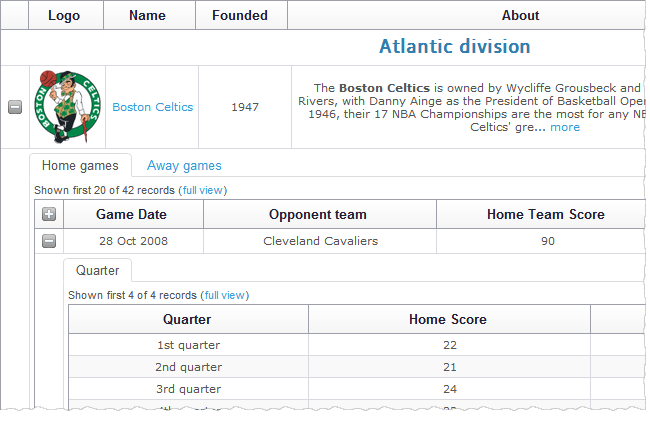This screenshot has width=650, height=422.
Task: Click the Founded column header
Action: (240, 15)
